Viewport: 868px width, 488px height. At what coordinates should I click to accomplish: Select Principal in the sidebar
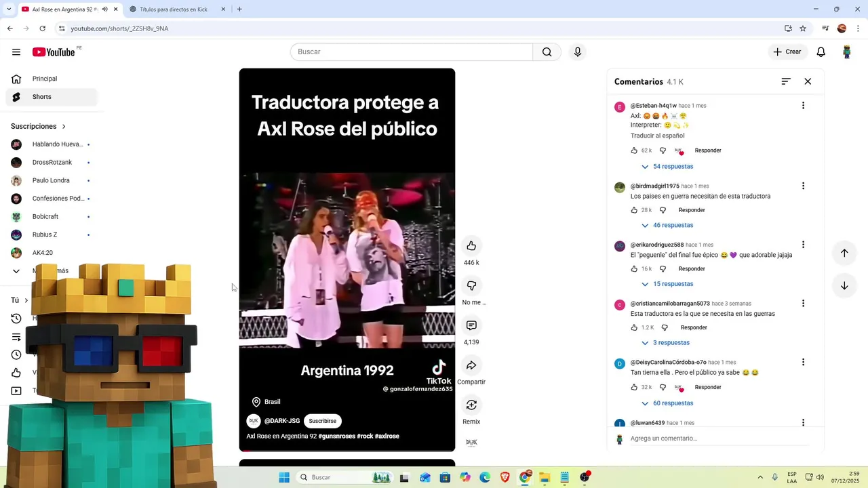pyautogui.click(x=52, y=79)
